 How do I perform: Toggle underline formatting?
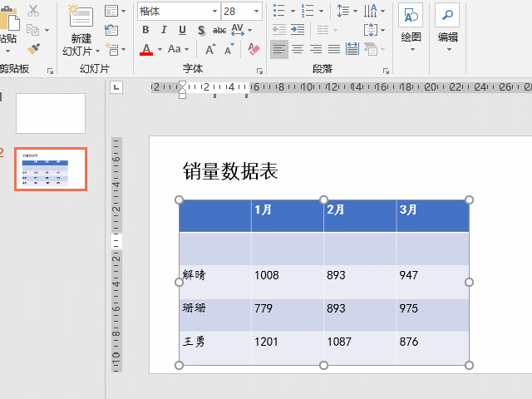pos(182,30)
